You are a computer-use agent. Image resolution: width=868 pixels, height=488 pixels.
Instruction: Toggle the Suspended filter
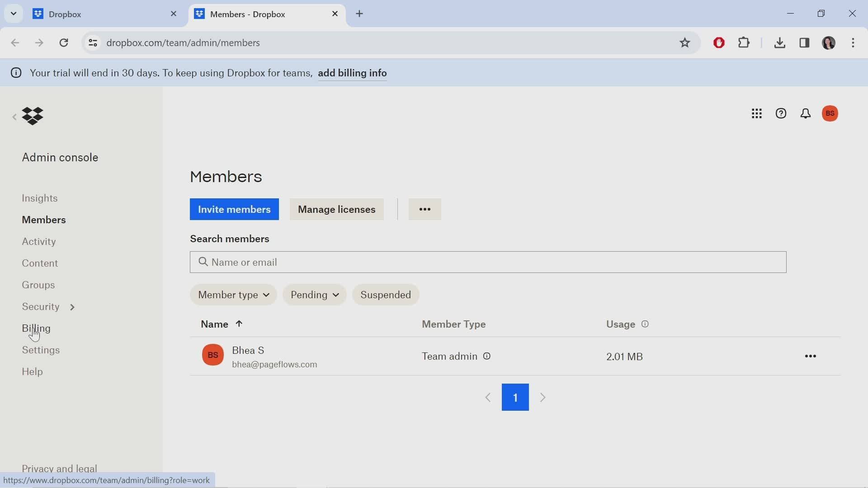386,295
